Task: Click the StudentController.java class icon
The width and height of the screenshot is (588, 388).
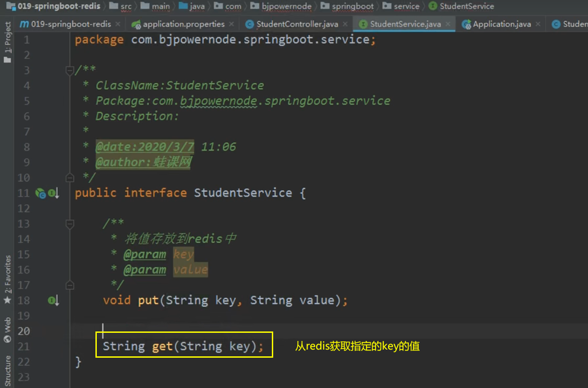Action: [249, 24]
